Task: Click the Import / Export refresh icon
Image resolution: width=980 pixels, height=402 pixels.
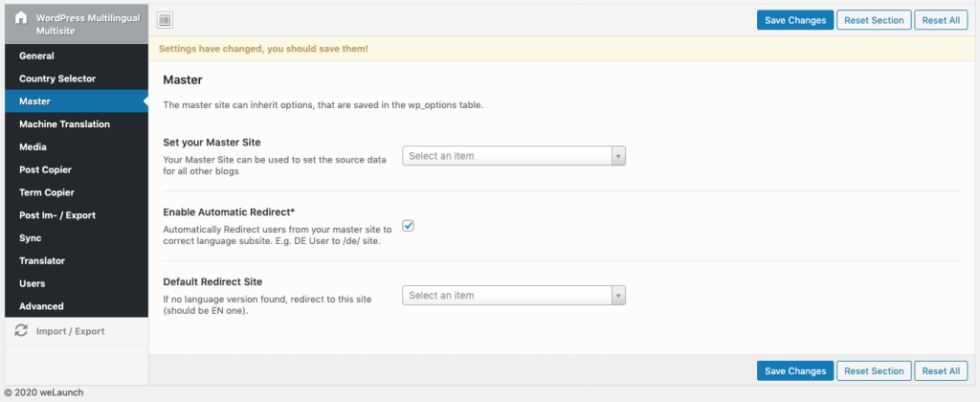Action: [x=21, y=331]
